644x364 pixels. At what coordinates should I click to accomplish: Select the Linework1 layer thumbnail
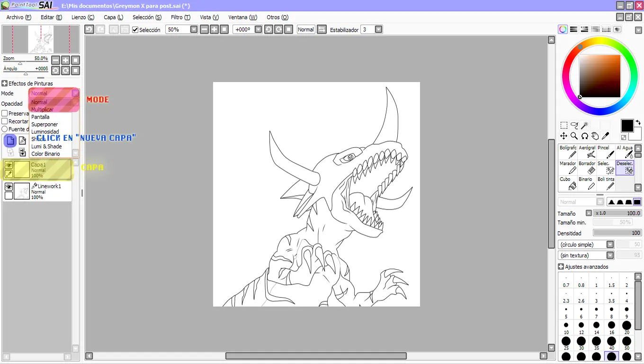click(22, 191)
